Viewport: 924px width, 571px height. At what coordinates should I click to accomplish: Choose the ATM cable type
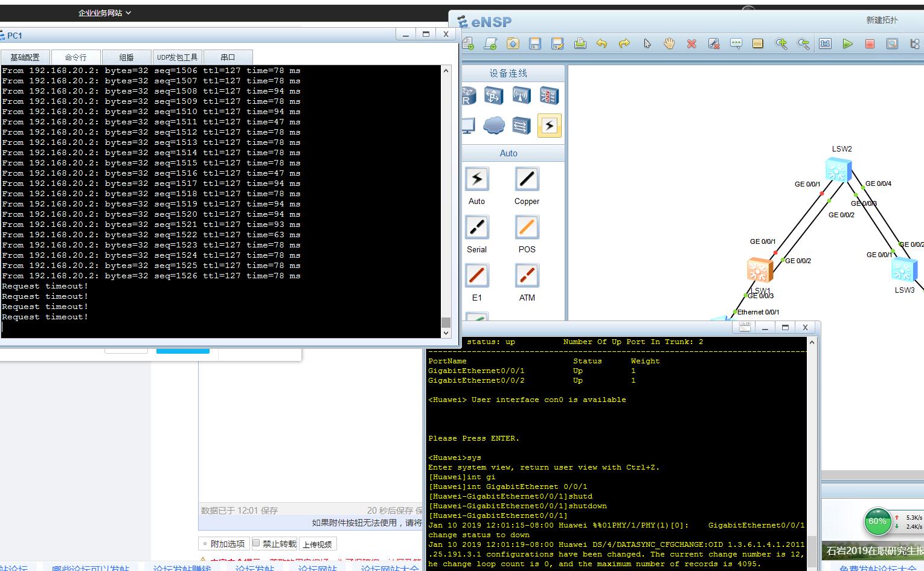click(x=527, y=276)
